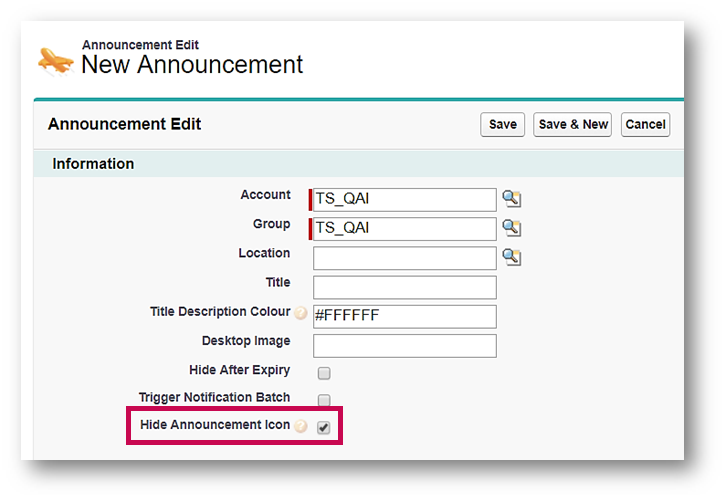The height and width of the screenshot is (495, 726).
Task: Uncheck the Hide Announcement Icon checkbox
Action: pos(324,427)
